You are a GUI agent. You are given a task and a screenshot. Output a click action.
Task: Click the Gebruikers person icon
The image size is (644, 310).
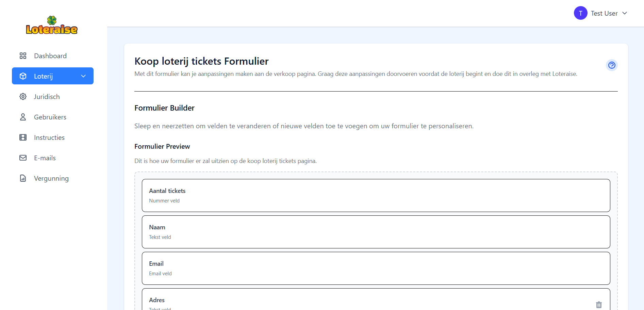23,117
